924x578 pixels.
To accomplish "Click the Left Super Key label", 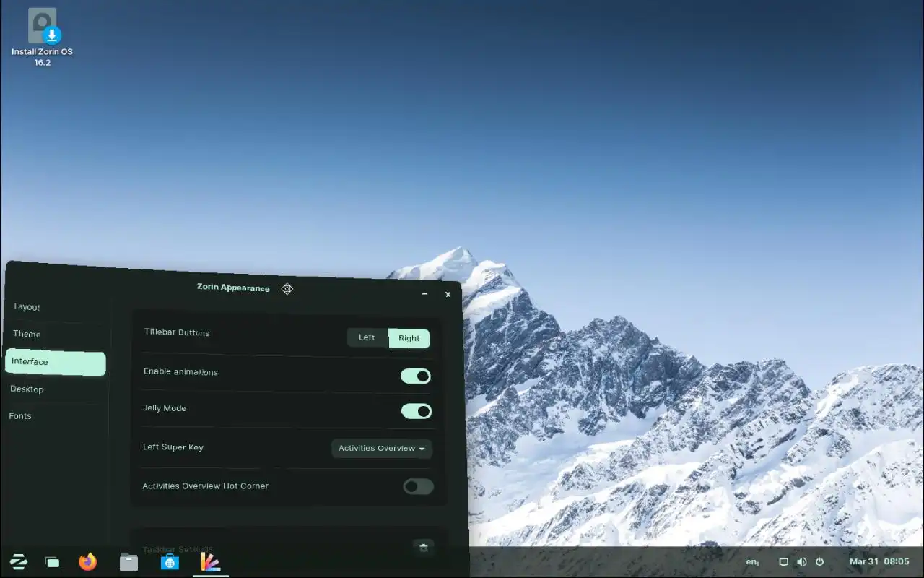I will coord(173,447).
